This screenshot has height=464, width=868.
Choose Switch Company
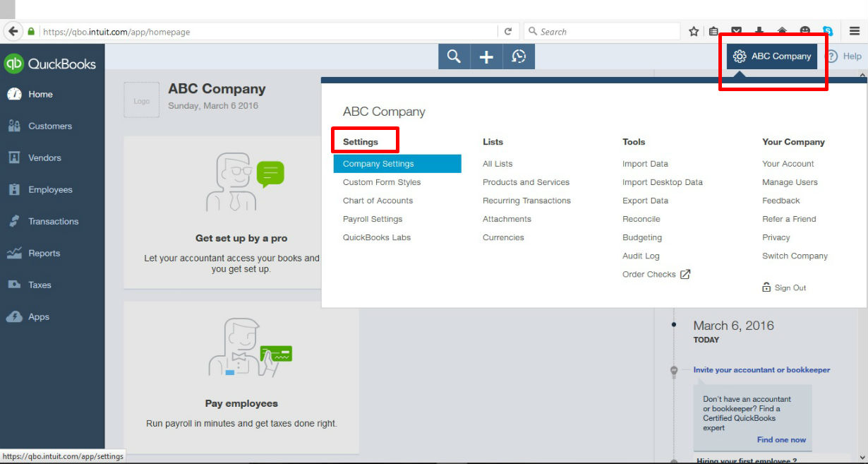pyautogui.click(x=795, y=256)
